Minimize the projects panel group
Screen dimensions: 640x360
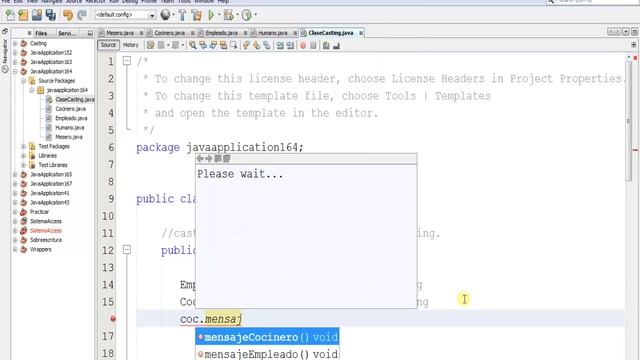(x=90, y=33)
